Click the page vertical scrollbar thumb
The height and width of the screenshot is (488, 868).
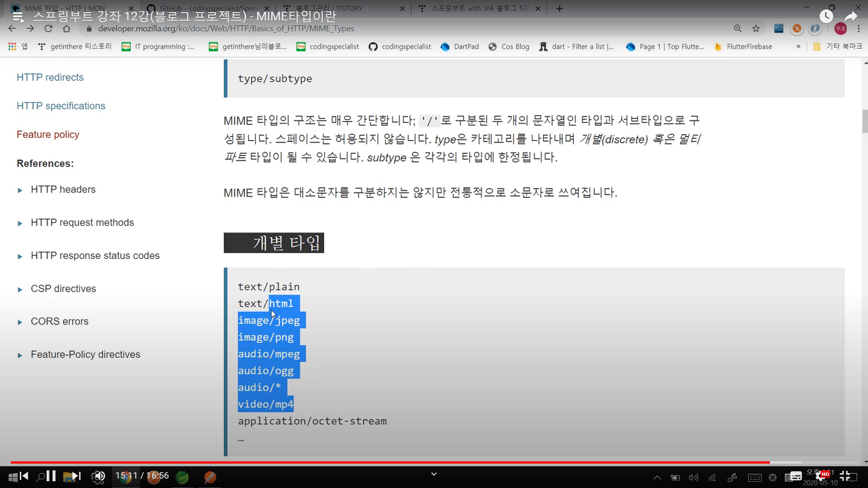pyautogui.click(x=865, y=121)
